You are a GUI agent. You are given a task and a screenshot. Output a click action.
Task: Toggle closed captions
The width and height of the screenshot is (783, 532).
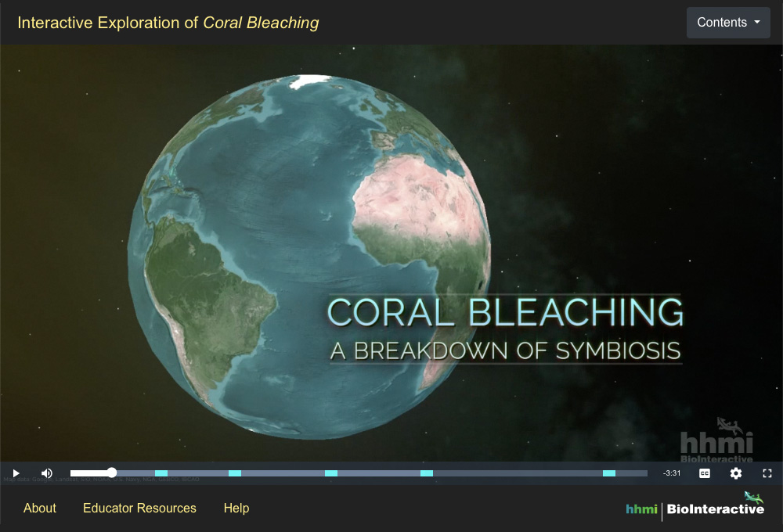705,473
